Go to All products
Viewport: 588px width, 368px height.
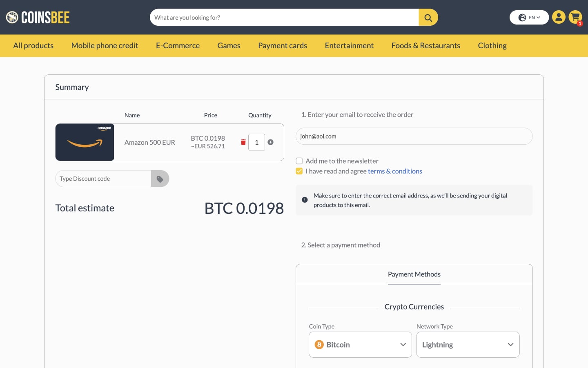[x=33, y=46]
